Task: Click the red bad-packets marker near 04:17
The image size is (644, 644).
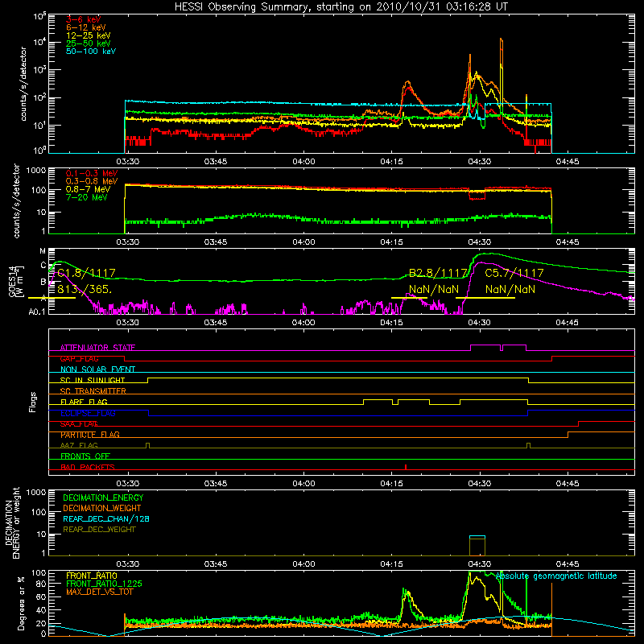Action: point(406,467)
